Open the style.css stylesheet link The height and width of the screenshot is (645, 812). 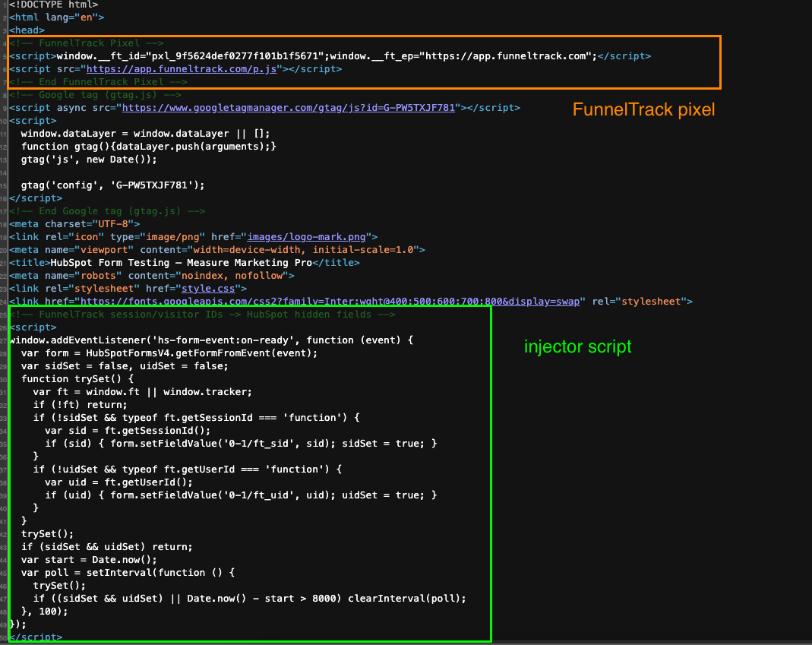click(208, 289)
